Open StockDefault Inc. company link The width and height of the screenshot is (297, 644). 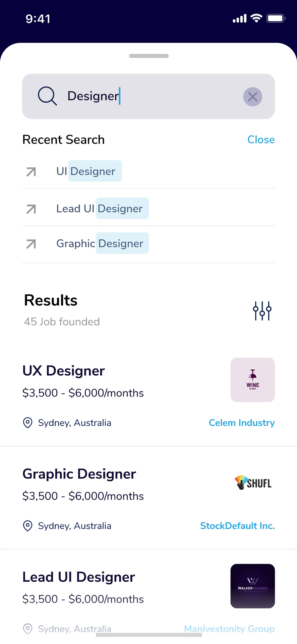click(237, 526)
